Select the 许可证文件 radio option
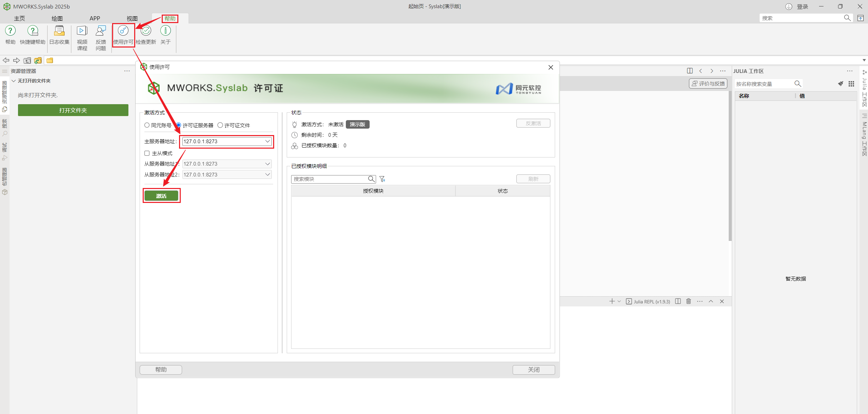This screenshot has height=414, width=868. click(x=220, y=125)
